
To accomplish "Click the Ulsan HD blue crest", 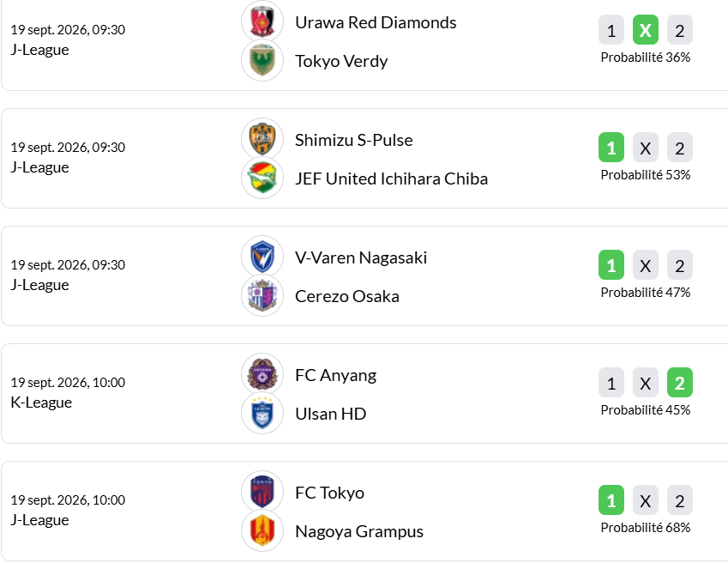I will 262,413.
